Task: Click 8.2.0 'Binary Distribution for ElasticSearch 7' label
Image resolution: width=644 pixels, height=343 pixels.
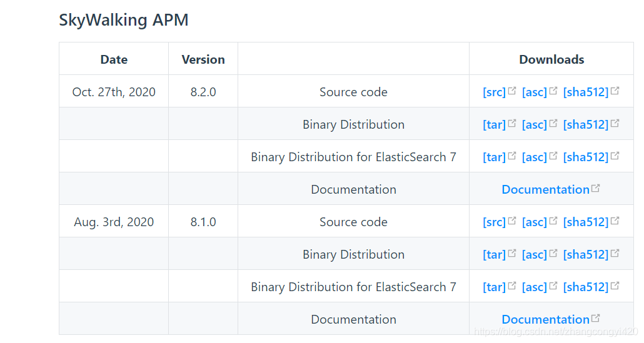Action: (354, 157)
